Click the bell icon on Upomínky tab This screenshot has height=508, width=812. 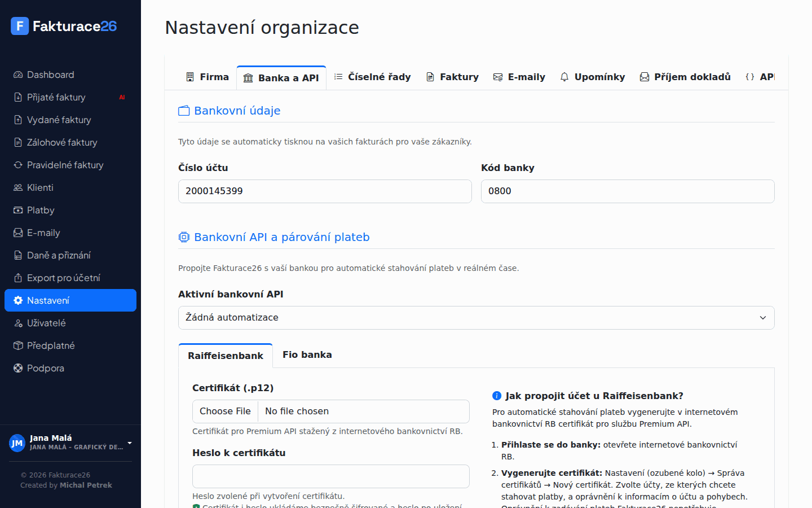[564, 77]
